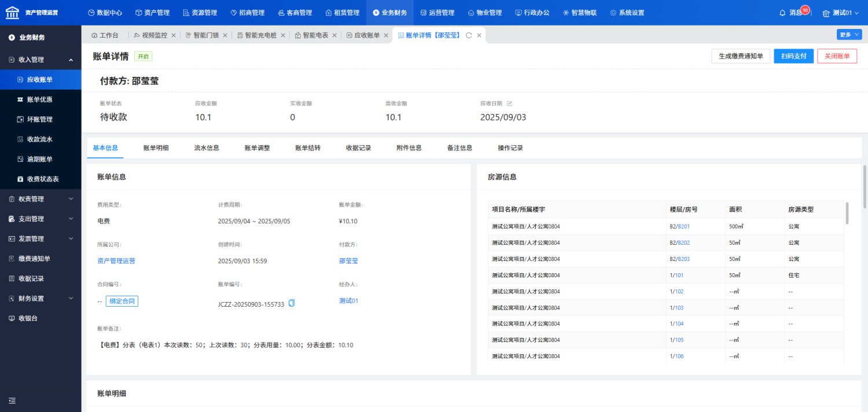The image size is (868, 412).
Task: Switch to the 工作台 tab
Action: point(105,35)
